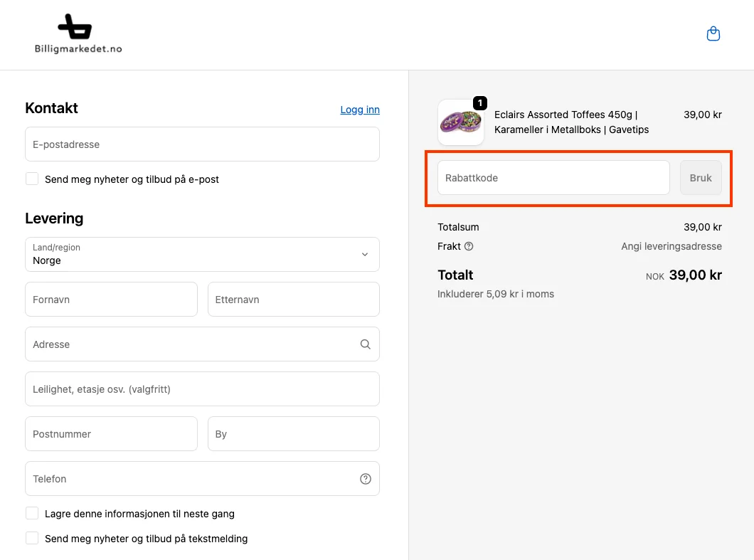
Task: Follow the Logg inn link
Action: tap(360, 110)
